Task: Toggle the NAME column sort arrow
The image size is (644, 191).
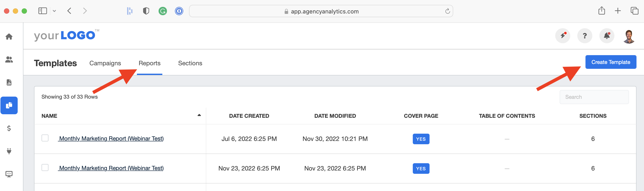Action: [x=199, y=115]
